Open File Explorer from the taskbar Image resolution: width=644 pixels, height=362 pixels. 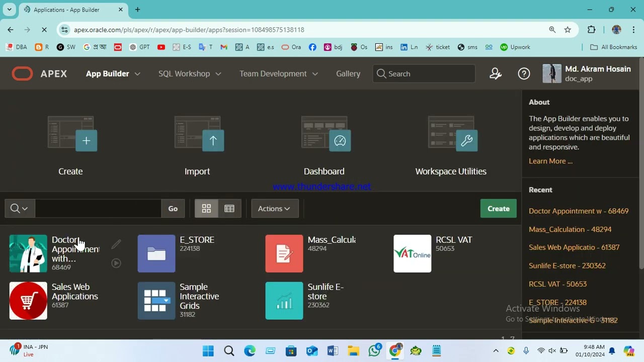[353, 351]
